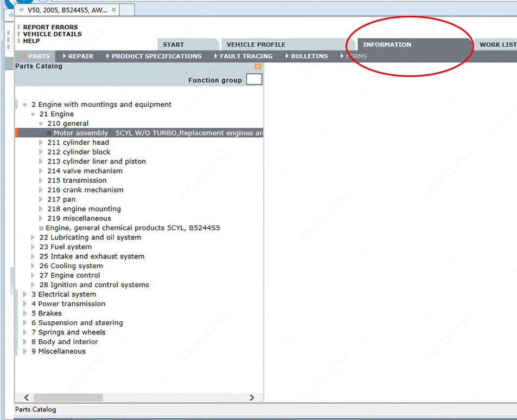Image resolution: width=517 pixels, height=420 pixels.
Task: Open PRODUCT SPECIFICATIONS section
Action: pyautogui.click(x=154, y=56)
